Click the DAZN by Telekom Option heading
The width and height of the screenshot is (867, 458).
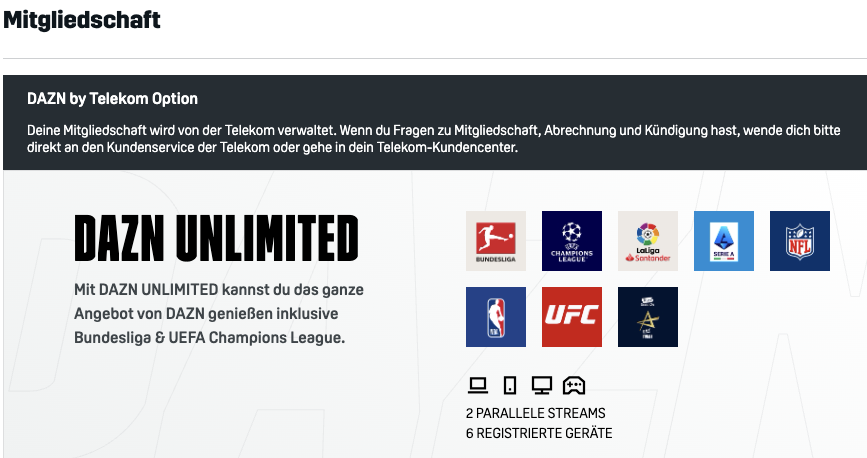[x=112, y=98]
